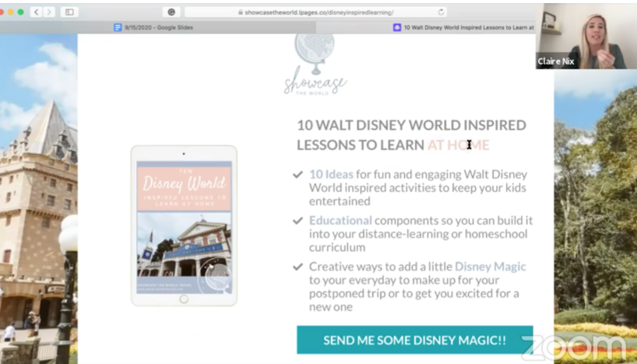Click the Safari back arrow button

[36, 12]
